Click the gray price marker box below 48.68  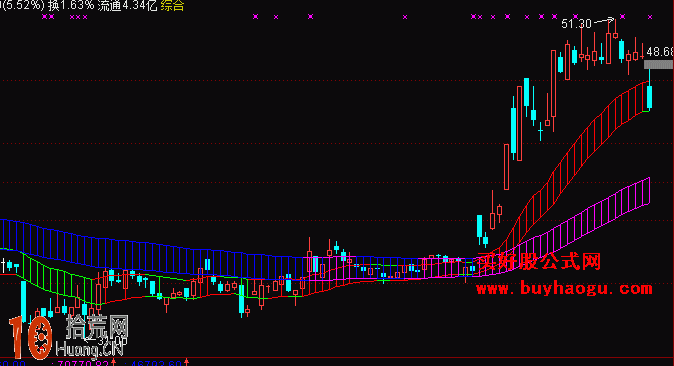click(x=659, y=65)
